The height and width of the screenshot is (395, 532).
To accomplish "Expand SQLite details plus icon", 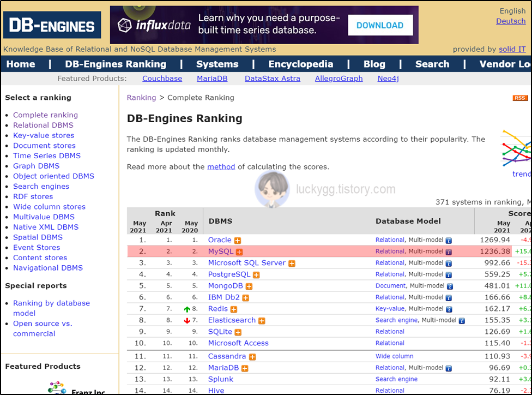I will point(238,332).
